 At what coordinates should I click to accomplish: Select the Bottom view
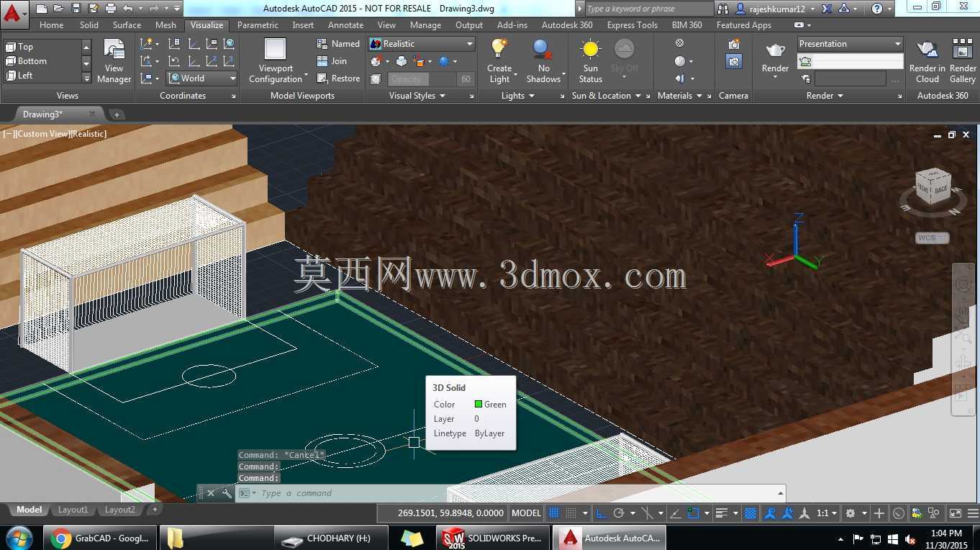click(43, 61)
